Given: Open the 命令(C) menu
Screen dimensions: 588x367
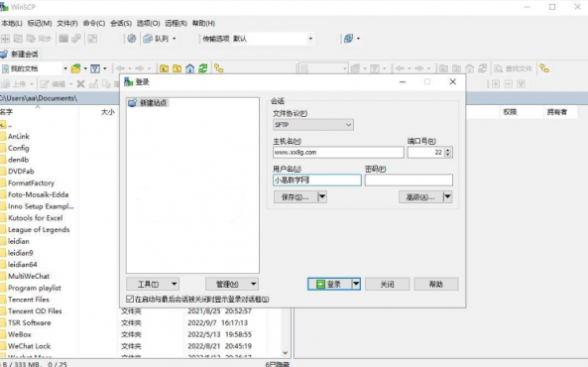Looking at the screenshot, I should click(x=94, y=23).
